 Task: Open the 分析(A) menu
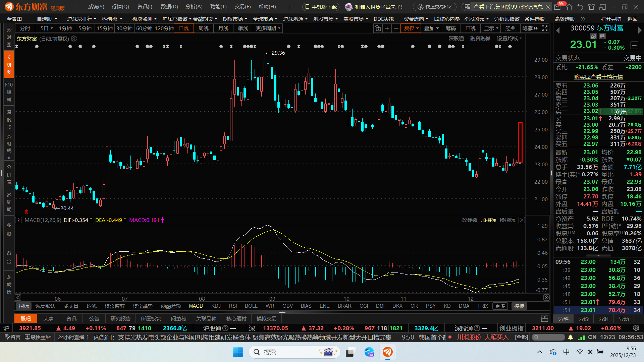194,7
